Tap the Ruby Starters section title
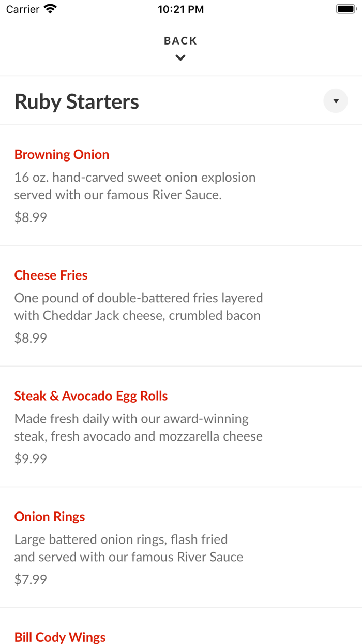The image size is (362, 644). click(x=77, y=101)
